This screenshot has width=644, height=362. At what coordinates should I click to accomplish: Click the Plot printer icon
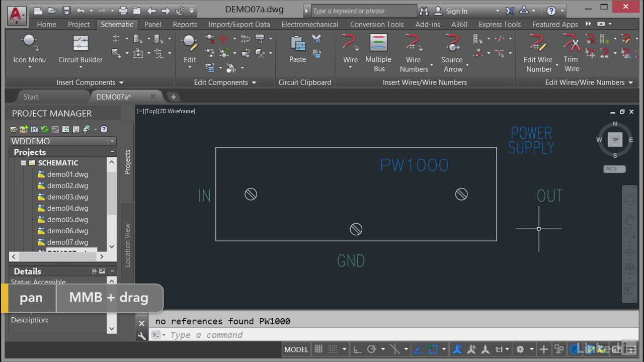click(123, 11)
